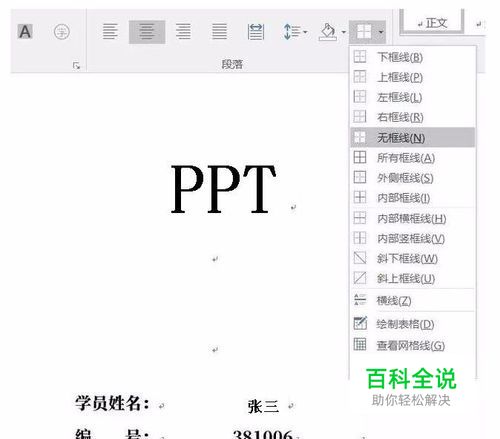
Task: Click the enclosed character 字 icon
Action: [x=62, y=32]
